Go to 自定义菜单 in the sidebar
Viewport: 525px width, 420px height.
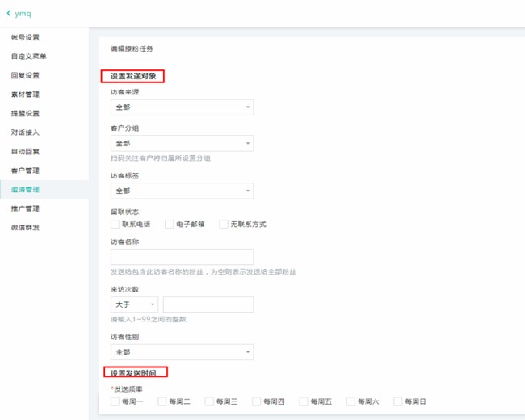[28, 57]
